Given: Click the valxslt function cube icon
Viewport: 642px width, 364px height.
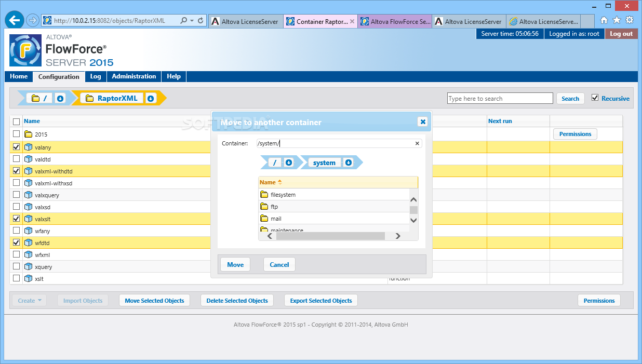Looking at the screenshot, I should click(x=29, y=219).
